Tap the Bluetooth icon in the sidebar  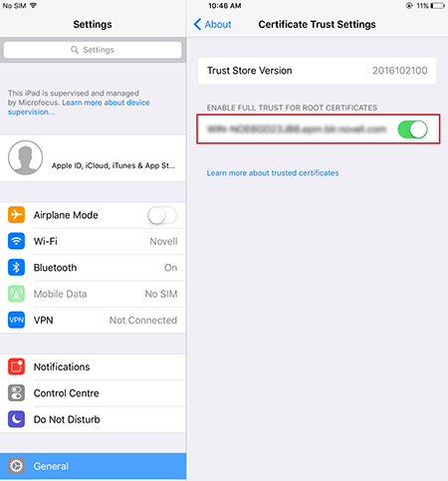click(16, 267)
